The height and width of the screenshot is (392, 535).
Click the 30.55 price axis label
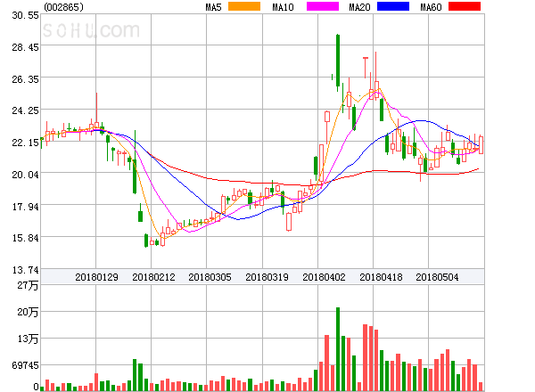pos(25,15)
